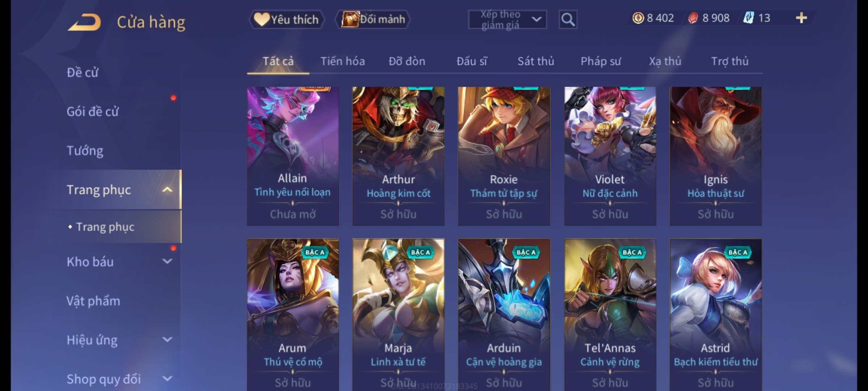Tap the blue voucher currency icon
The width and height of the screenshot is (868, 391).
pyautogui.click(x=748, y=18)
